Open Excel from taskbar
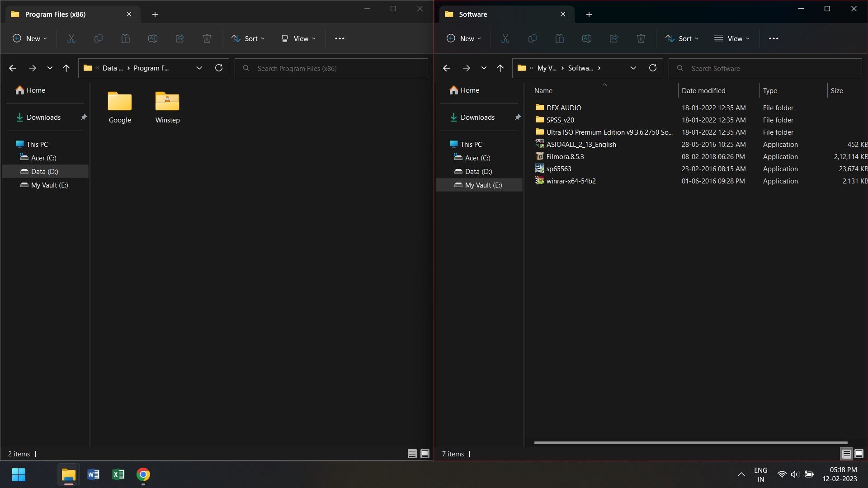Image resolution: width=868 pixels, height=488 pixels. [118, 475]
